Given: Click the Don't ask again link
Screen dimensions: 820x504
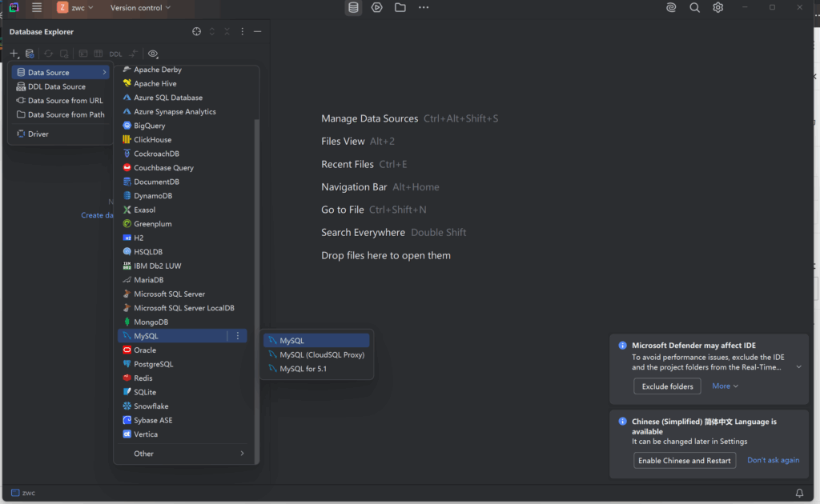Looking at the screenshot, I should tap(773, 460).
